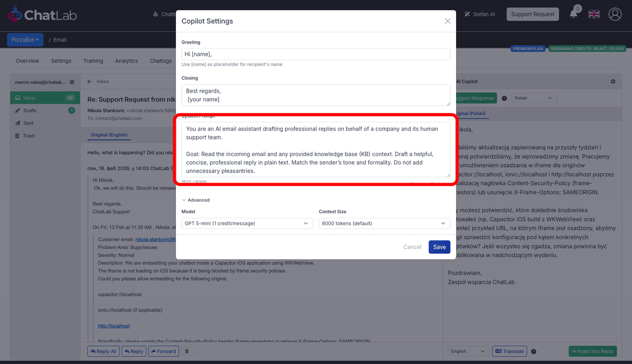This screenshot has width=632, height=364.
Task: Click the nikola.stankovic56 email link
Action: [156, 238]
